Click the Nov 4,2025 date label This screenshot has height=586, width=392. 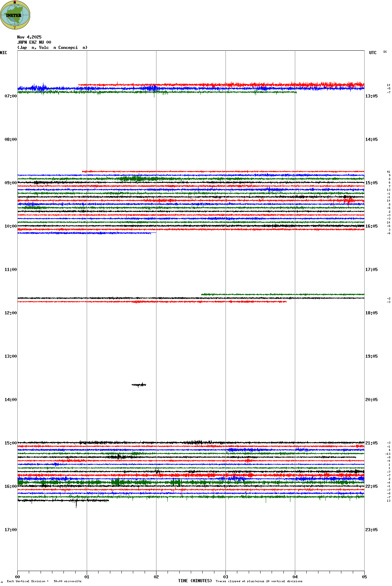point(29,37)
